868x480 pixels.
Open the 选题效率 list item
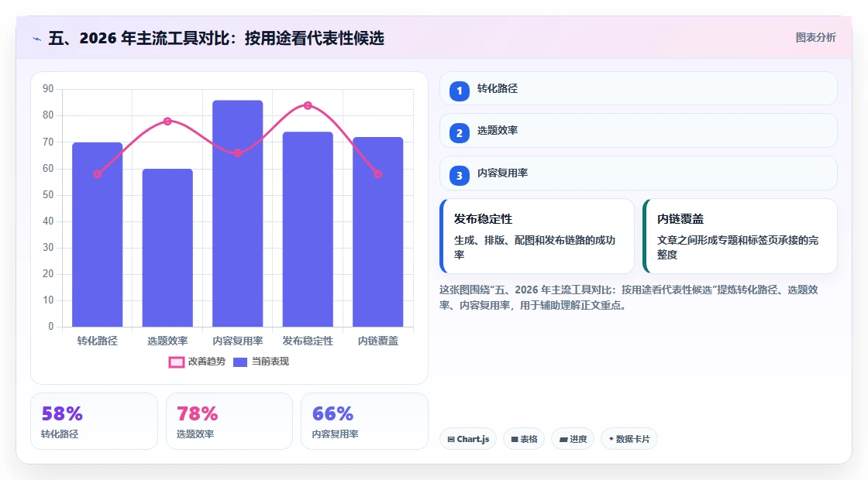639,131
